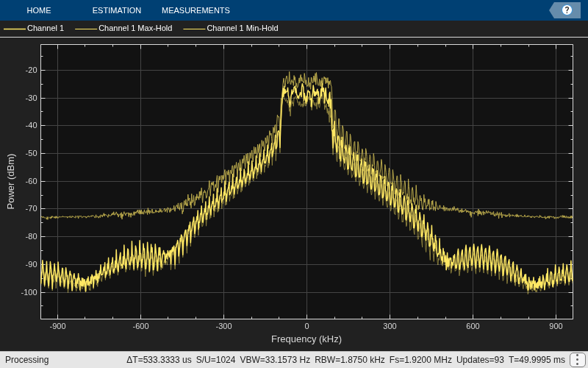Toggle Channel 1 legend entry
This screenshot has height=368, width=588.
(x=34, y=28)
